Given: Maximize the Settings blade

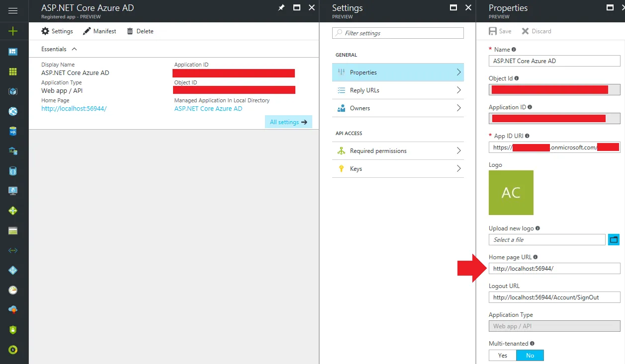Looking at the screenshot, I should (x=453, y=7).
